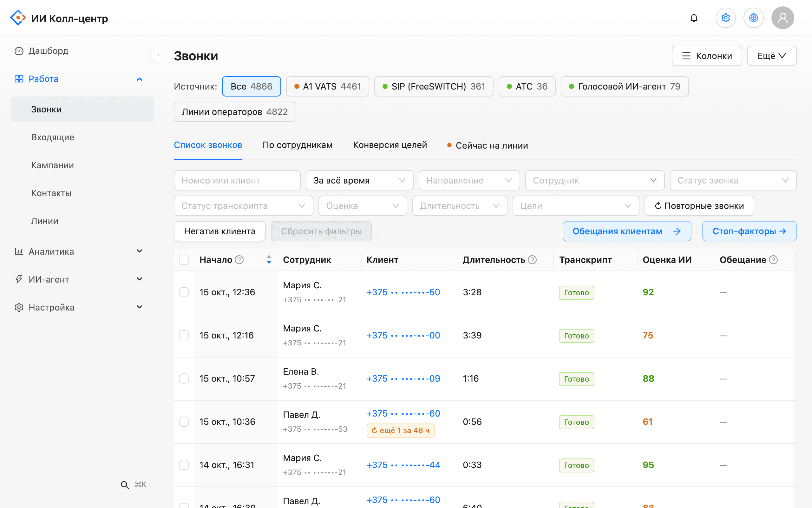This screenshot has width=812, height=508.
Task: Switch to the Конверсия целей tab
Action: [x=390, y=145]
